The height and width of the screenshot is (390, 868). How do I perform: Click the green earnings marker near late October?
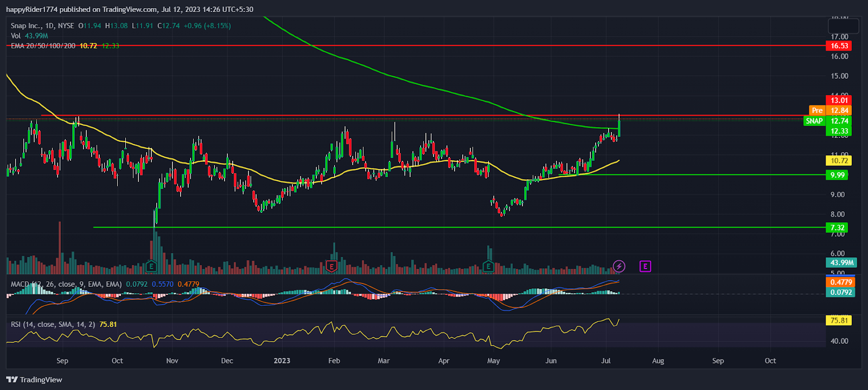pyautogui.click(x=151, y=266)
